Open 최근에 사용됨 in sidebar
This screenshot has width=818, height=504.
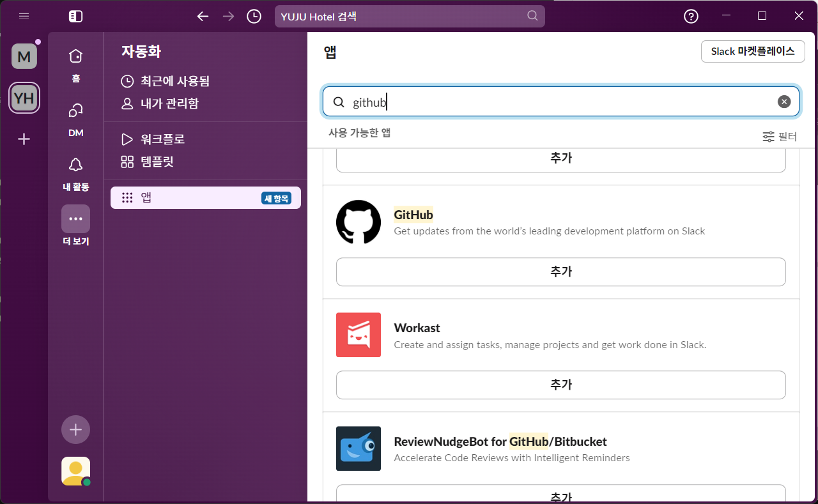tap(166, 81)
